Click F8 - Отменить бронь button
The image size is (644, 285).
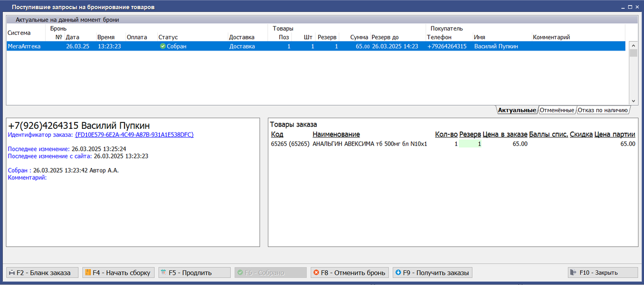(x=349, y=273)
